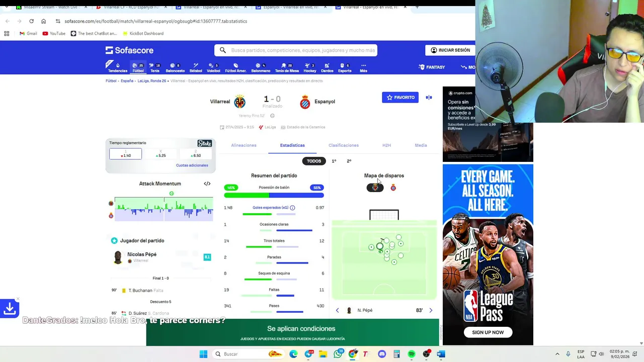Screen dimensions: 644x362
Task: Select the Hockey sport icon
Action: tap(310, 67)
